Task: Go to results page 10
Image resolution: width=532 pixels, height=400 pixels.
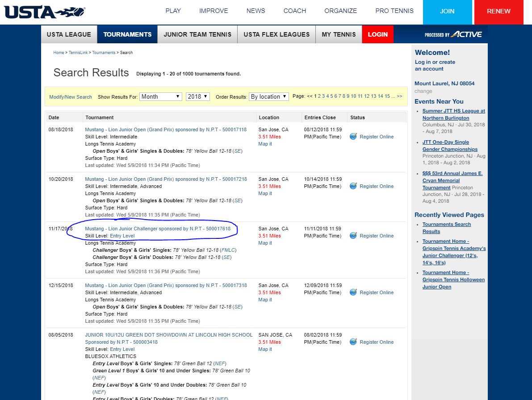Action: [353, 96]
